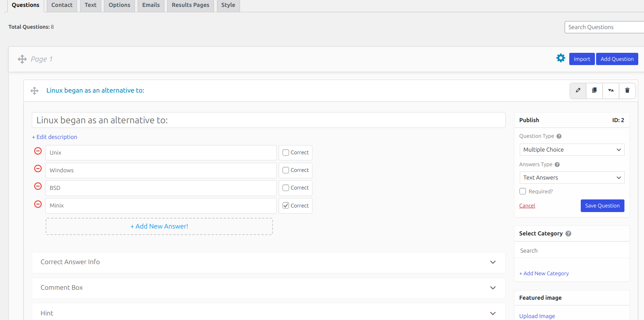
Task: Click the Search Questions input field
Action: 604,27
